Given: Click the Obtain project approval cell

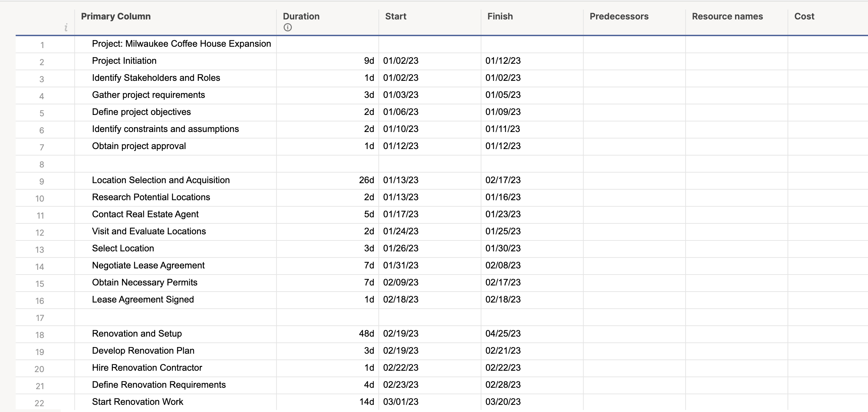Looking at the screenshot, I should click(x=138, y=146).
